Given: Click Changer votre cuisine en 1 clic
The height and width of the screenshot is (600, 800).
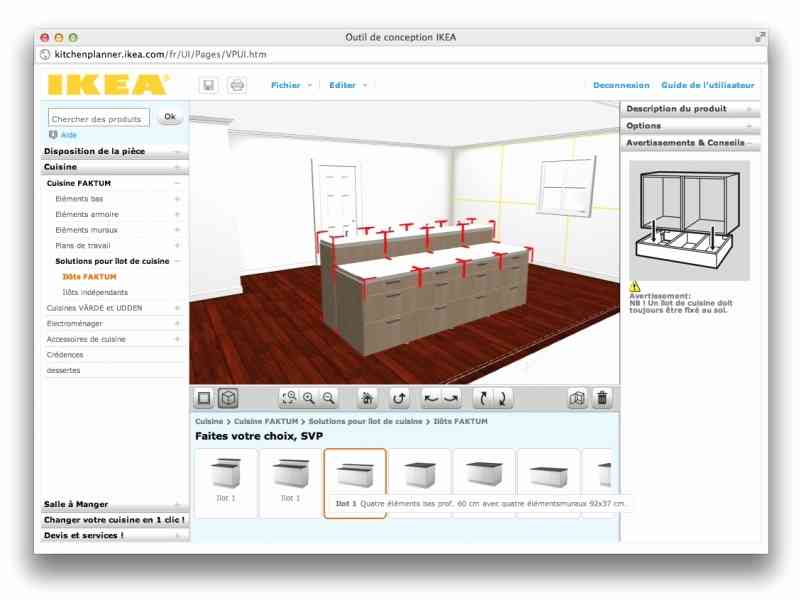Looking at the screenshot, I should pos(114,520).
